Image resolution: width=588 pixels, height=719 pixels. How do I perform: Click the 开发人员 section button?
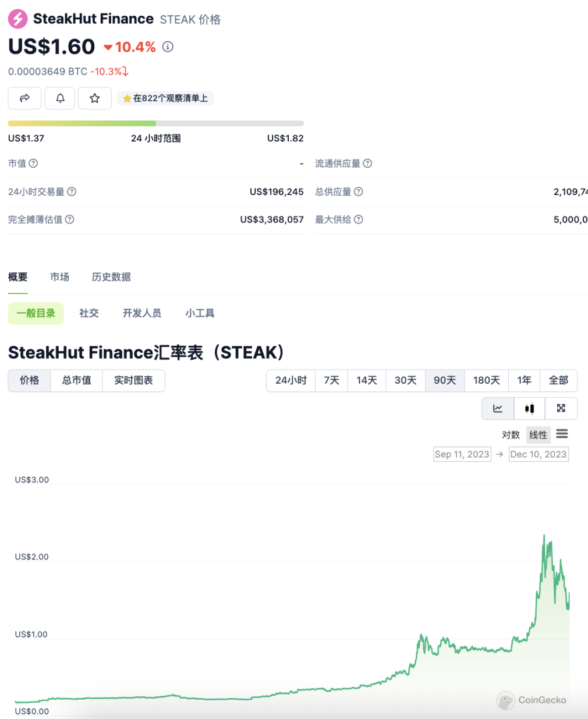pos(141,313)
